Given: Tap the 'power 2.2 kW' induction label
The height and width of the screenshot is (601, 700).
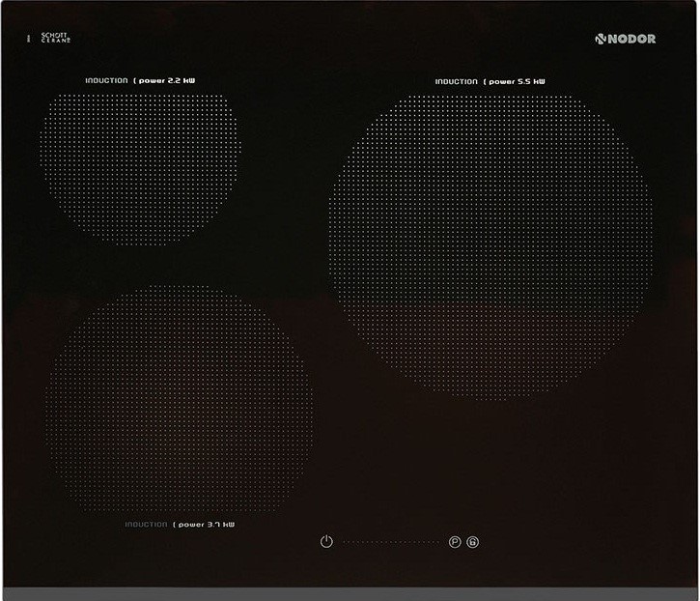Looking at the screenshot, I should (140, 80).
